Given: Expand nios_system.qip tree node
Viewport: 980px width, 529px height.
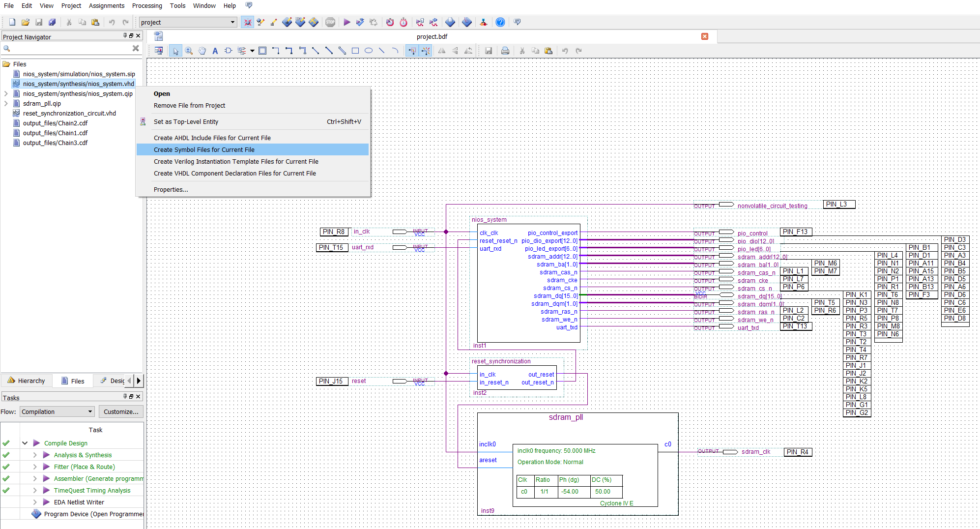Looking at the screenshot, I should tap(6, 93).
